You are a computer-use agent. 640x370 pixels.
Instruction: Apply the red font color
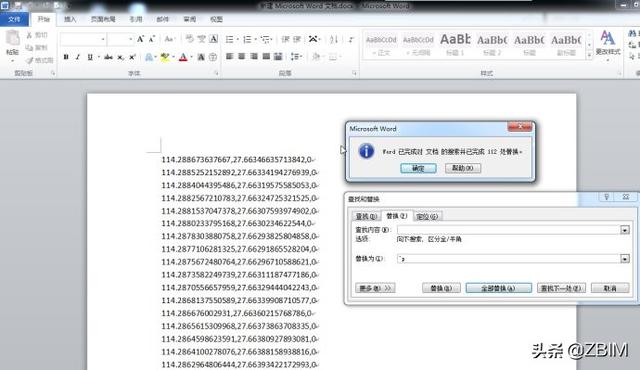pos(183,57)
